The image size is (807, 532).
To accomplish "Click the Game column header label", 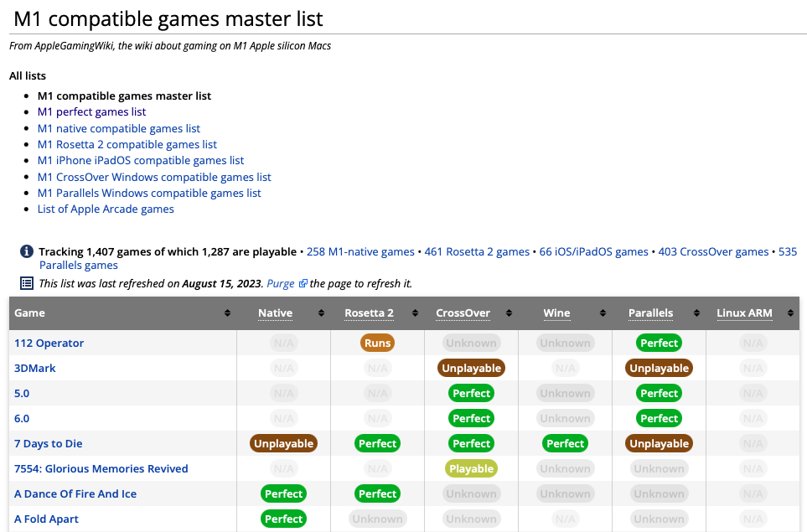I will coord(30,312).
